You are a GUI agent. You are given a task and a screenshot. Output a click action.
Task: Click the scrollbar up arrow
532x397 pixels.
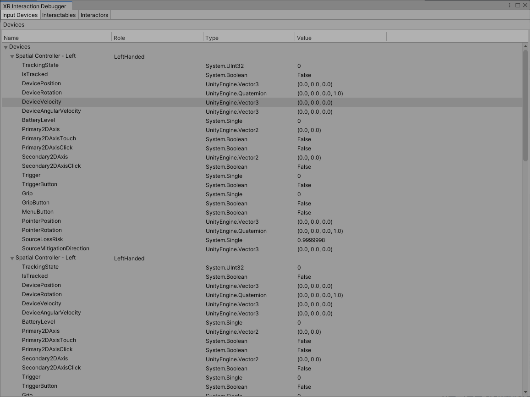pyautogui.click(x=526, y=46)
